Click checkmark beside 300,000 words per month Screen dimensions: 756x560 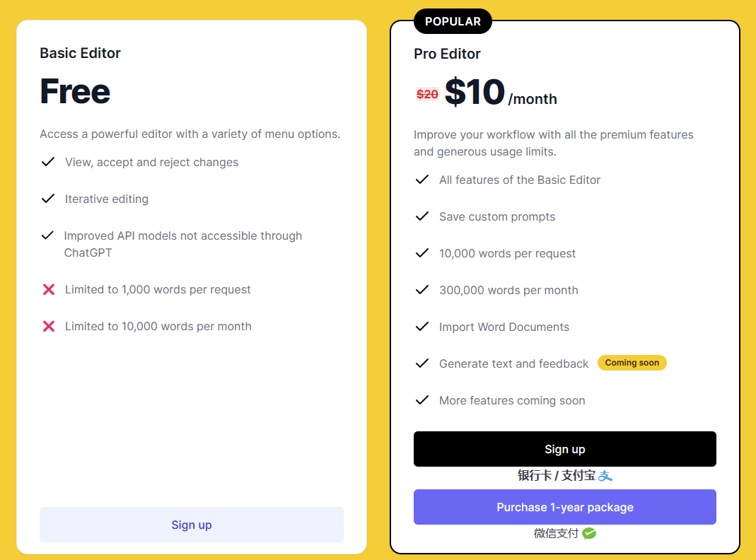tap(422, 290)
